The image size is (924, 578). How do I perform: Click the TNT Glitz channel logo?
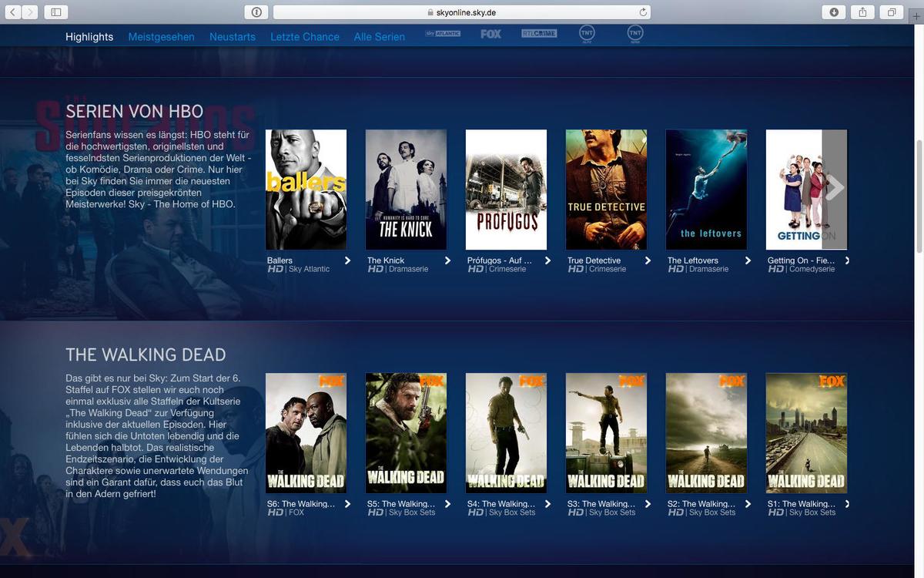[588, 33]
